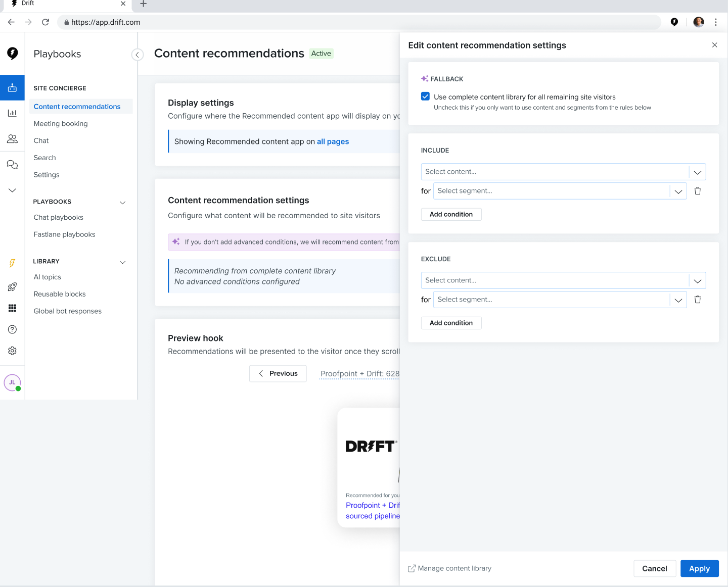Click the SITE CONCIERGE section heading

coord(60,88)
